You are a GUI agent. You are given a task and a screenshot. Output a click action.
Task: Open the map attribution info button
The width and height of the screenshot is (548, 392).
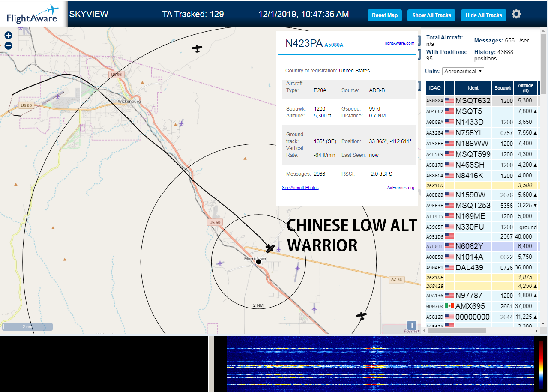411,325
